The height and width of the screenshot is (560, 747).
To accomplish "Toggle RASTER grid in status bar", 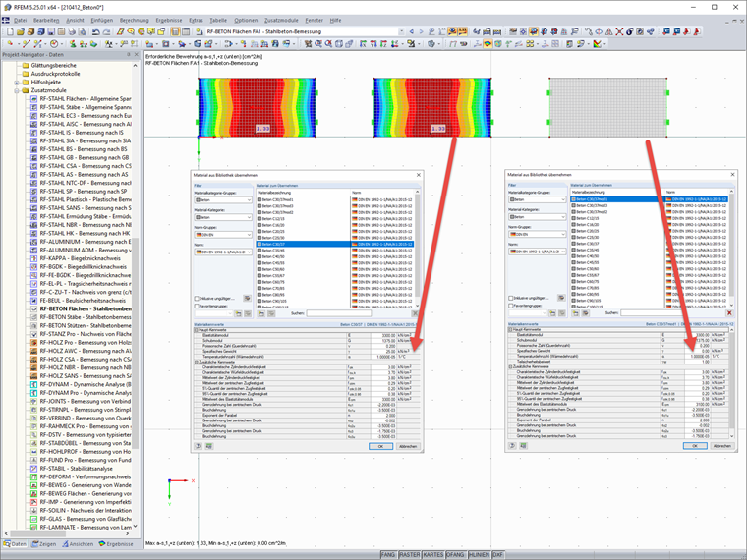I will (x=409, y=555).
